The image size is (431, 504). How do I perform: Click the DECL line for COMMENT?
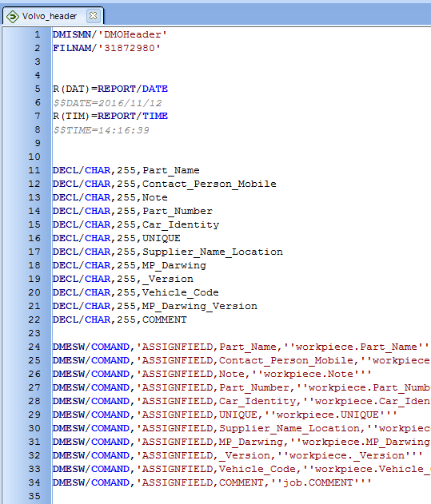119,319
